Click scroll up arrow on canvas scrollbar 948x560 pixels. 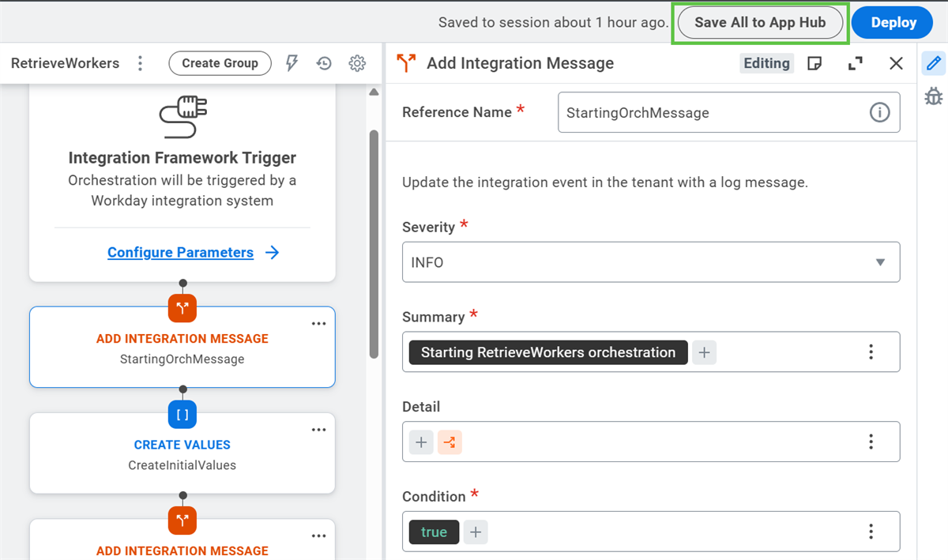click(374, 92)
